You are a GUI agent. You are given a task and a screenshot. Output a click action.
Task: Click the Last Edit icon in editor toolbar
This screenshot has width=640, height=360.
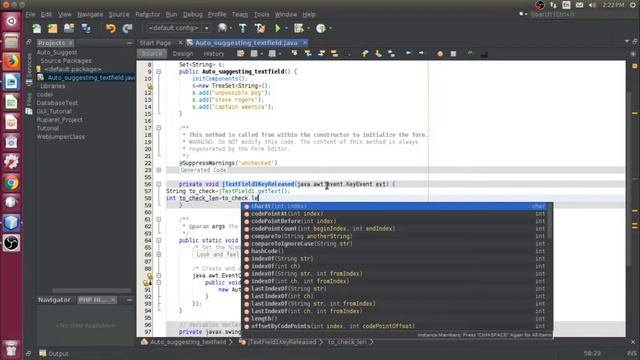coord(241,53)
